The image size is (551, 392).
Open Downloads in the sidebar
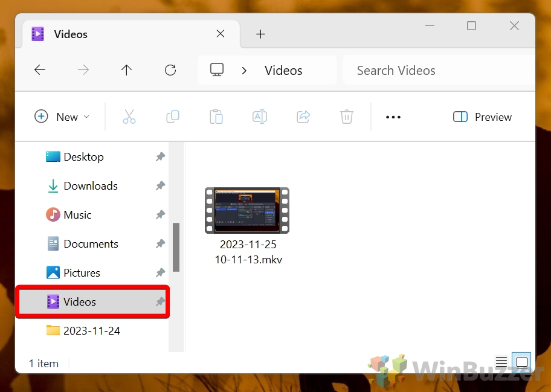[83, 186]
